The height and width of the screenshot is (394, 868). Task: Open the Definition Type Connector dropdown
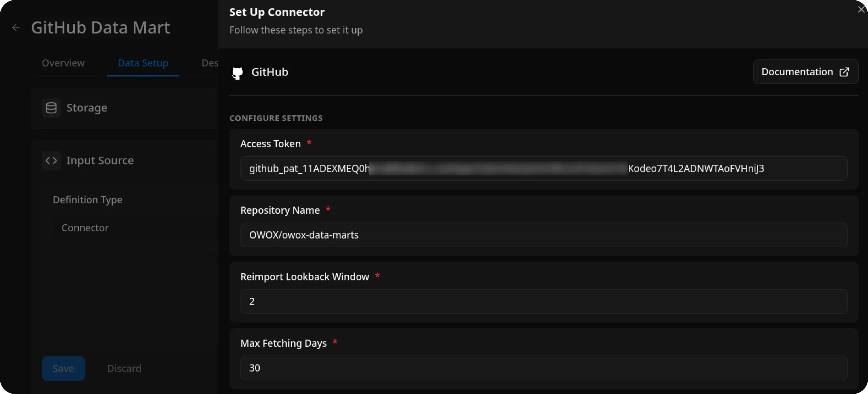tap(135, 228)
